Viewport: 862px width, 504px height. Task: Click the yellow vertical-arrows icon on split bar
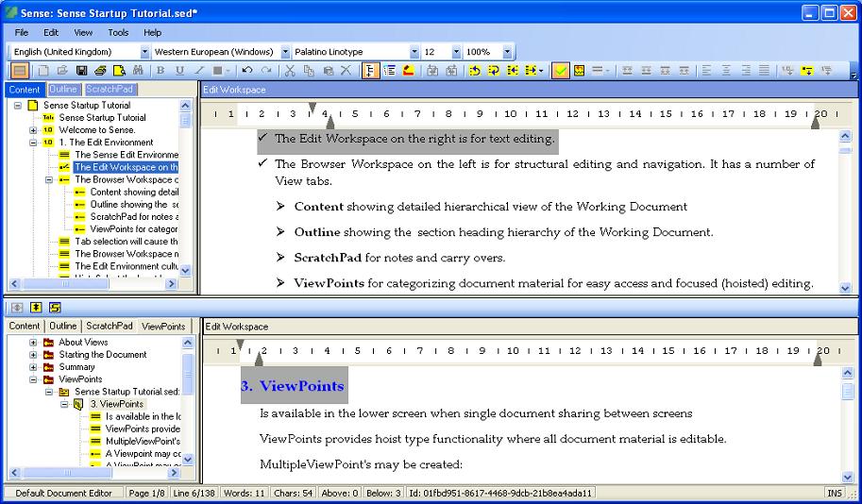[36, 308]
